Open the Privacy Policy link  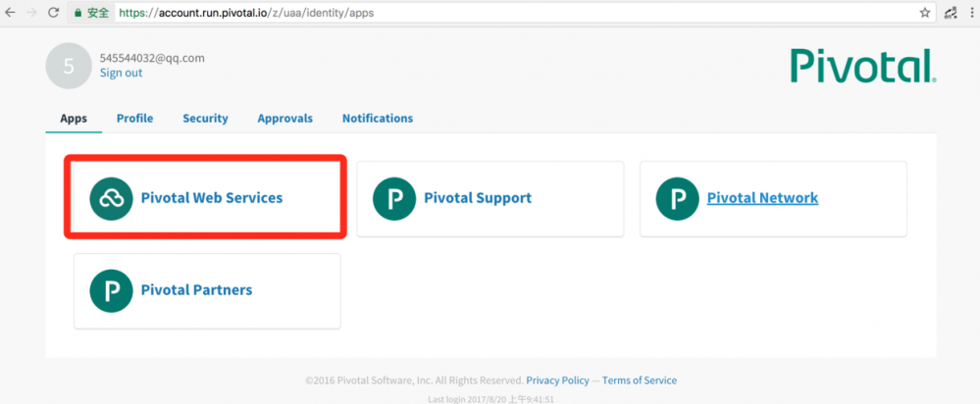[x=557, y=380]
